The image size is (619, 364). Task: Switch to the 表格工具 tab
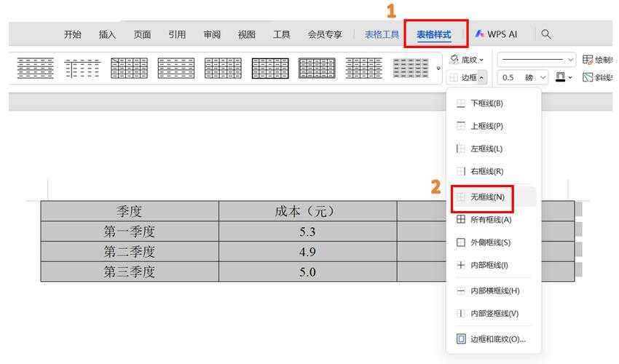[382, 34]
